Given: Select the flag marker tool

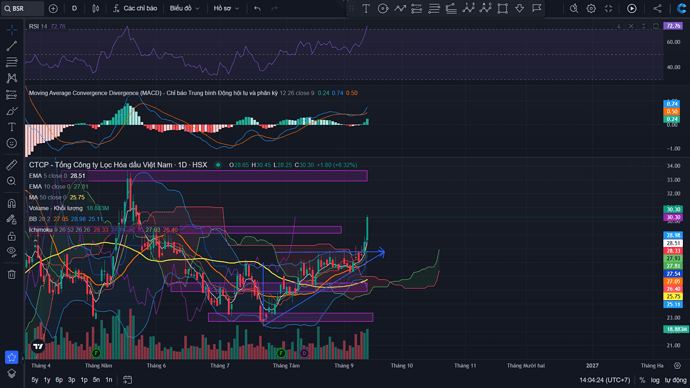Looking at the screenshot, I should pos(536,8).
